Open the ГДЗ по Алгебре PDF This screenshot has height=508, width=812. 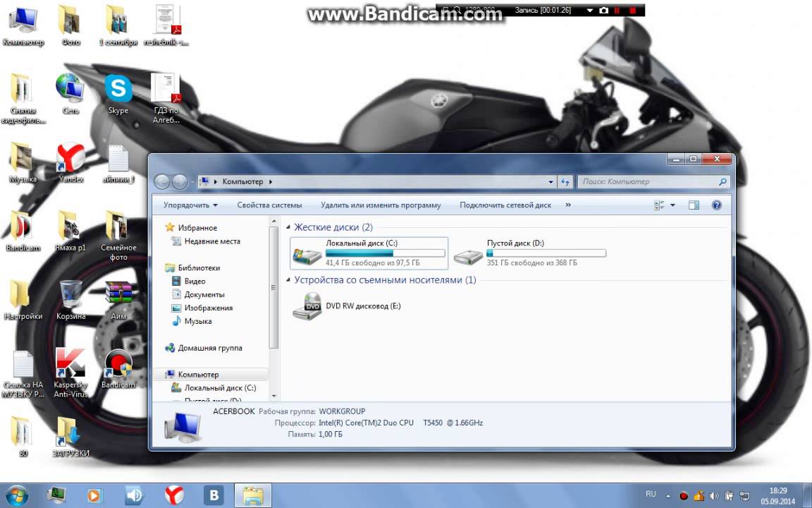tap(166, 99)
